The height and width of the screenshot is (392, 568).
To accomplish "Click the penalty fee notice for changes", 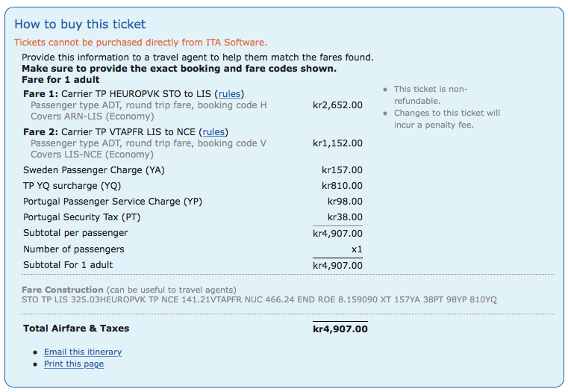I will click(447, 119).
